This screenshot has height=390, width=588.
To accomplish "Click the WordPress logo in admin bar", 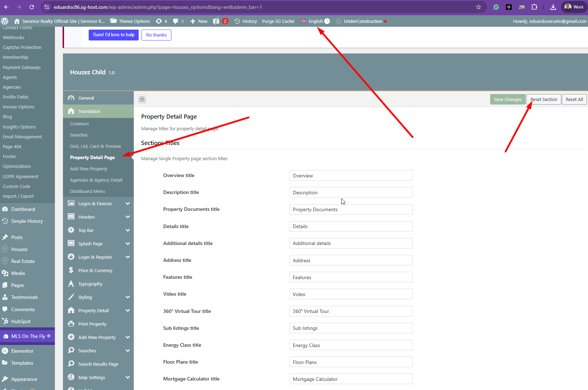I will tap(5, 21).
